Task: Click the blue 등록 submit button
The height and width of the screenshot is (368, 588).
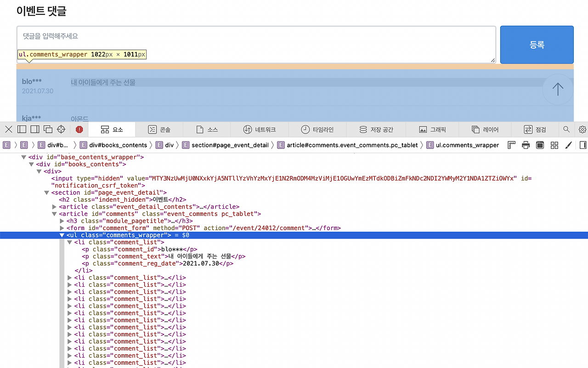Action: [x=537, y=45]
